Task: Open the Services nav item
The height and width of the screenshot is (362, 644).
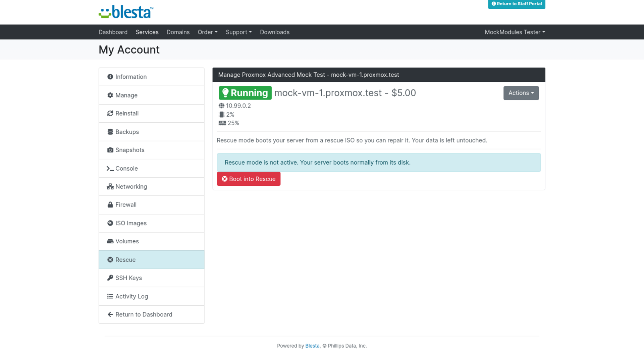Action: tap(147, 32)
